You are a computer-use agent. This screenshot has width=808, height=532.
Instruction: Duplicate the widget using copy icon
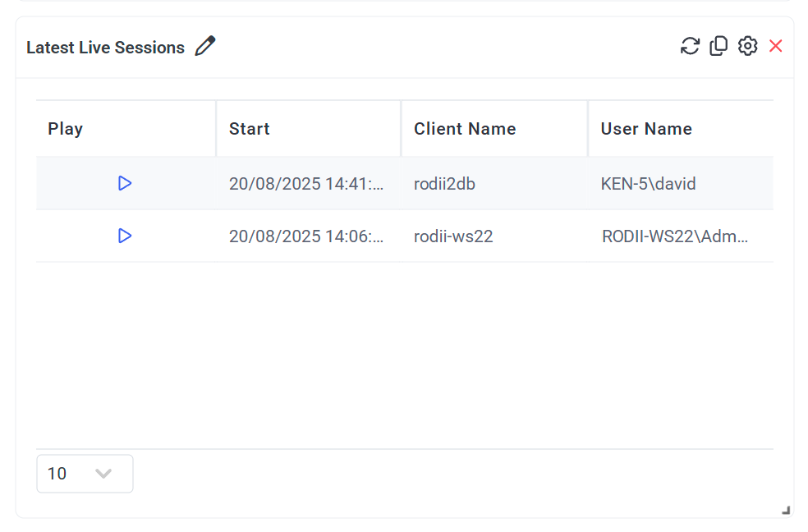(x=718, y=46)
